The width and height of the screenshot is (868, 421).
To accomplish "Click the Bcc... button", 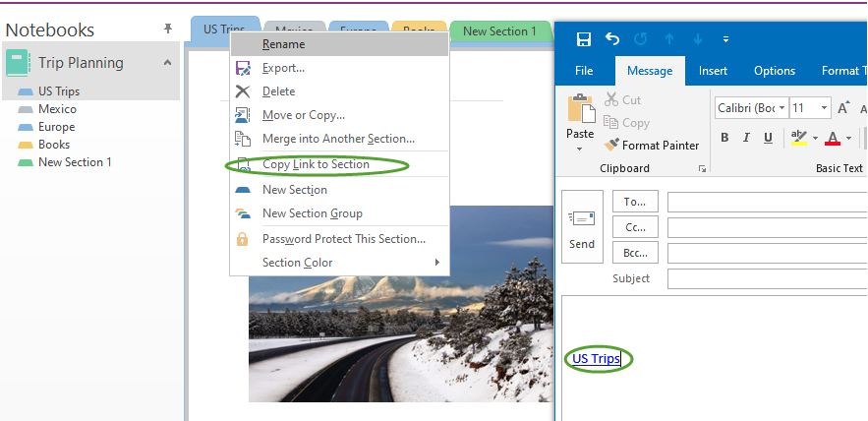I will [x=635, y=253].
